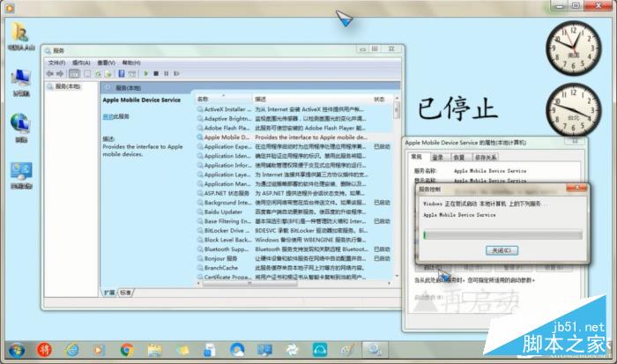Open the 恢复 tab in the properties dialog
The image size is (617, 364).
point(459,158)
